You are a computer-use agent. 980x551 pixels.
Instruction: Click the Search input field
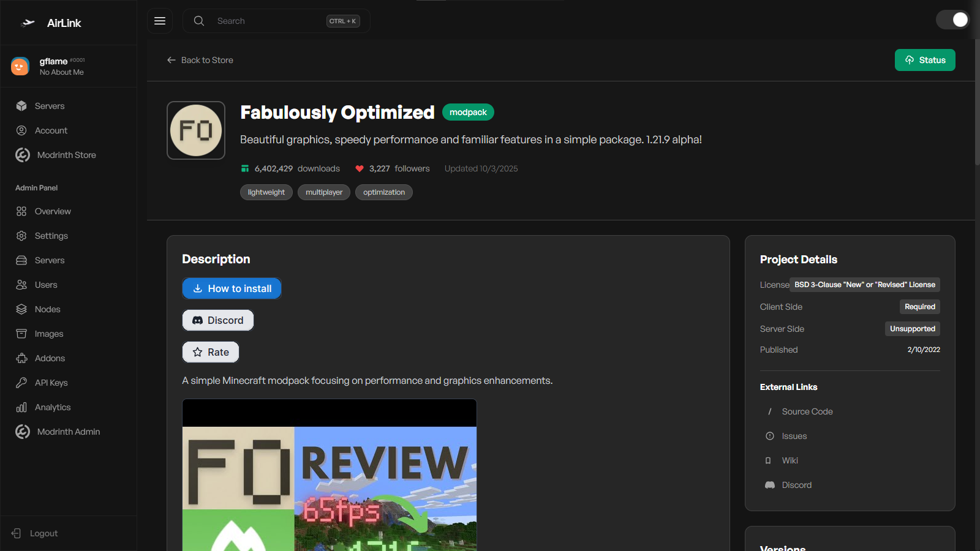269,21
